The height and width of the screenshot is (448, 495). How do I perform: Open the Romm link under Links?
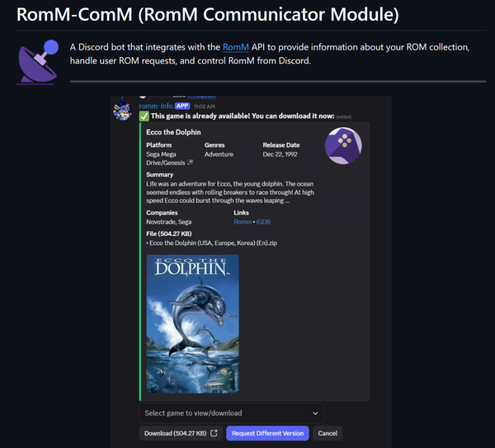(243, 222)
